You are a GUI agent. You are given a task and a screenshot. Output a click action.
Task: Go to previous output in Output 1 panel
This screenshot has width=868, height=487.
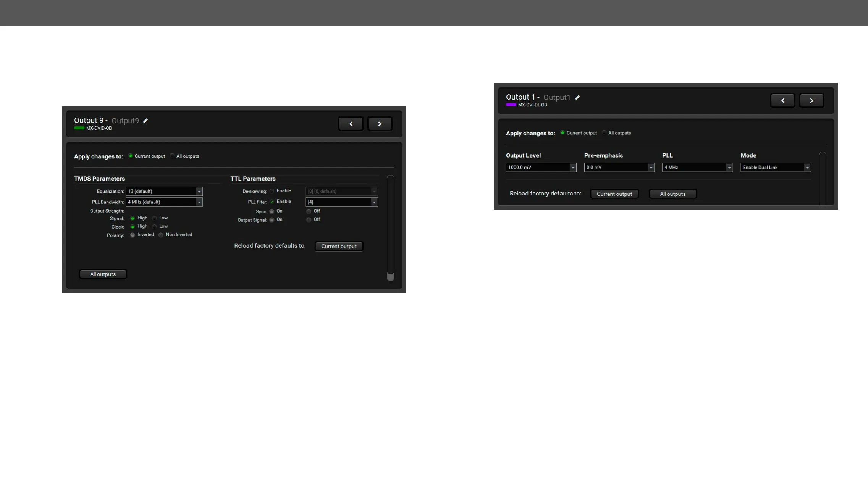click(782, 100)
